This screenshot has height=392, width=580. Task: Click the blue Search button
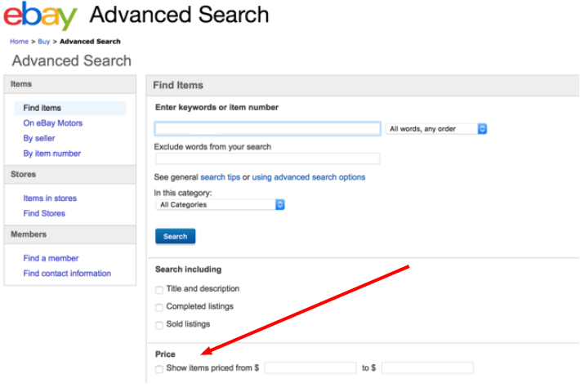pos(176,236)
